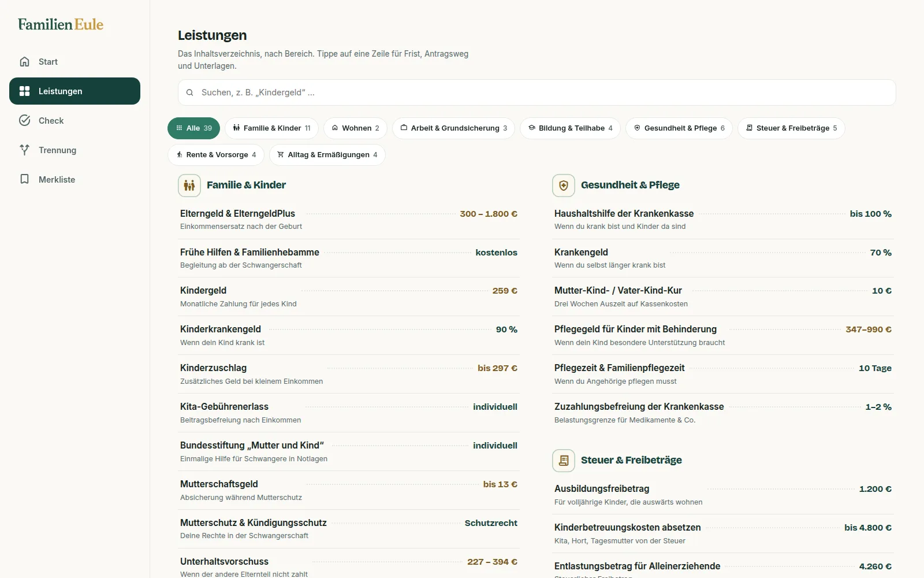
Task: Open the Elterngeld & ElterngeldPlus row
Action: tap(349, 220)
